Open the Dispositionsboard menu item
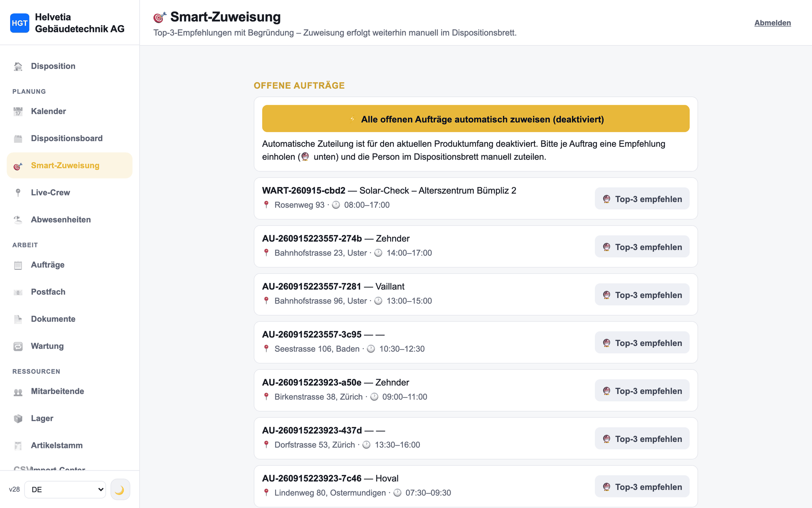Image resolution: width=812 pixels, height=508 pixels. coord(70,139)
